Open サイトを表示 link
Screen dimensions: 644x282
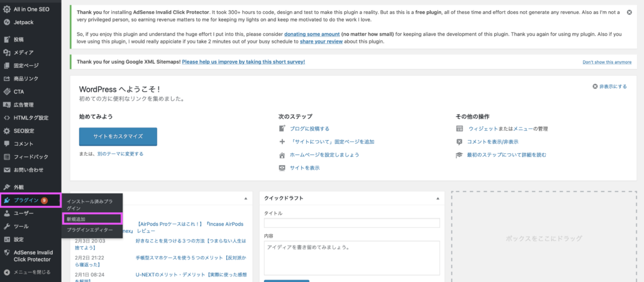click(305, 168)
